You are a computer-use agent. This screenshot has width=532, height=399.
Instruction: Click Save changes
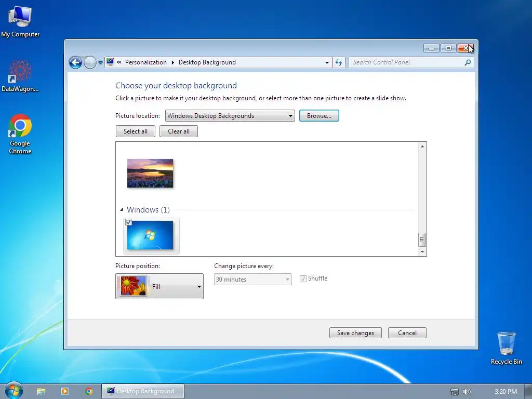(355, 333)
